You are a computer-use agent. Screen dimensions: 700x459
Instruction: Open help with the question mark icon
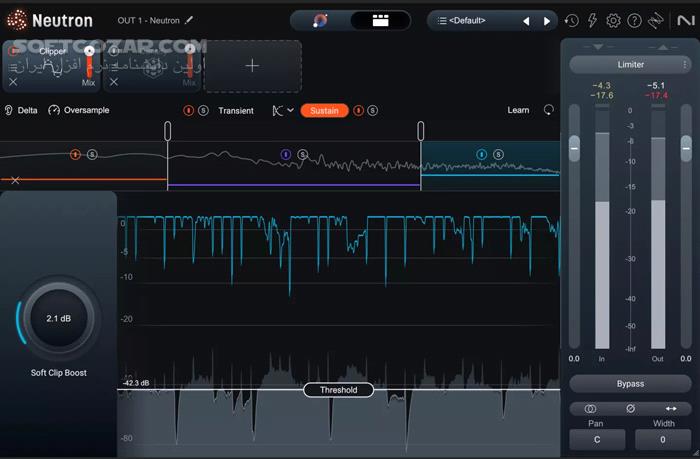[x=634, y=21]
